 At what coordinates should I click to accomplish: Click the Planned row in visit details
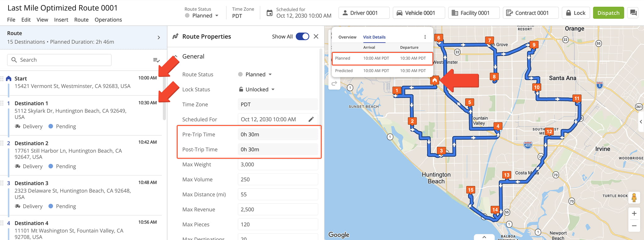click(382, 59)
